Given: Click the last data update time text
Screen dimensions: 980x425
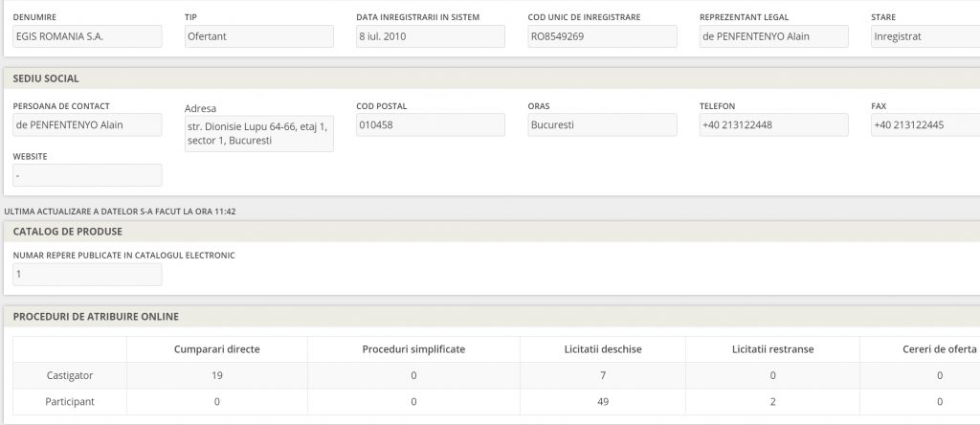Looking at the screenshot, I should [120, 212].
